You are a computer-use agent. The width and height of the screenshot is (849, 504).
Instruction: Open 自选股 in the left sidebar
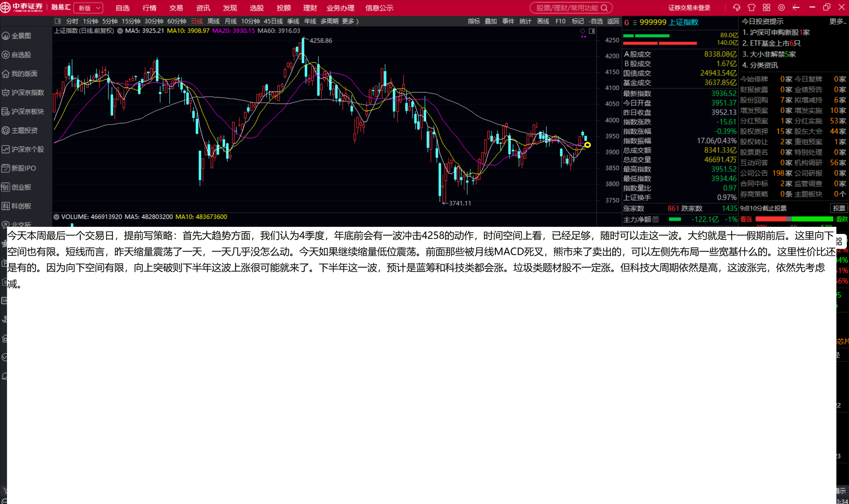coord(21,55)
